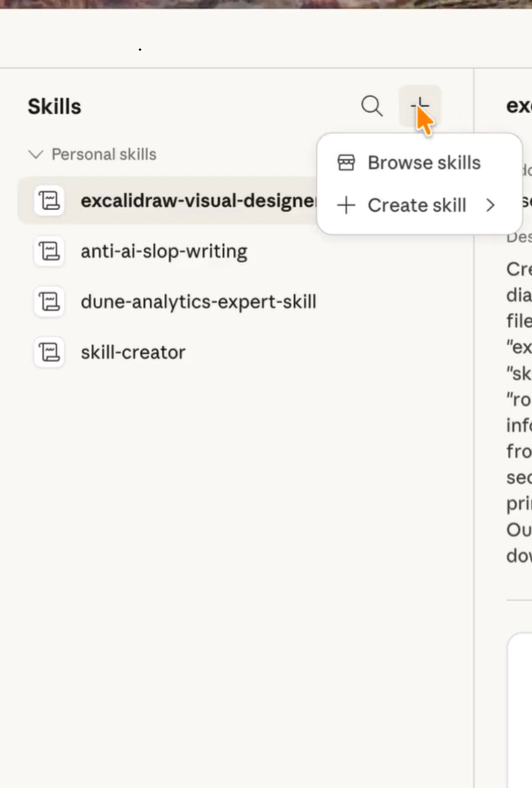Click the storefront icon beside Browse skills

coord(346,163)
